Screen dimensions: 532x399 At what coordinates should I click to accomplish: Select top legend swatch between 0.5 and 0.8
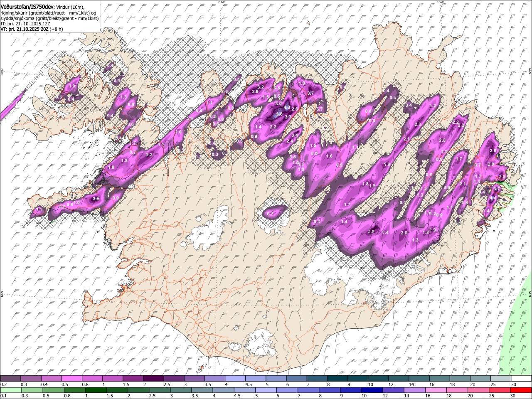pyautogui.click(x=72, y=378)
